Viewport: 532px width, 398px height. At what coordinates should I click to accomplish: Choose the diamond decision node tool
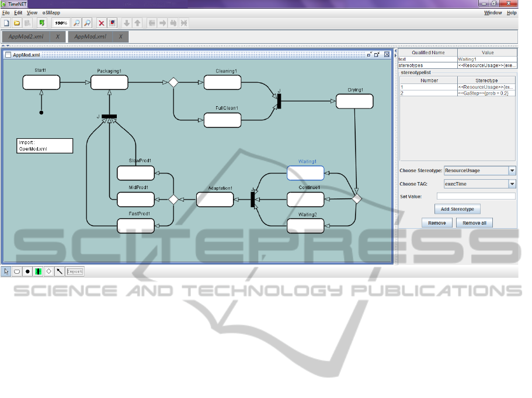[x=48, y=271]
